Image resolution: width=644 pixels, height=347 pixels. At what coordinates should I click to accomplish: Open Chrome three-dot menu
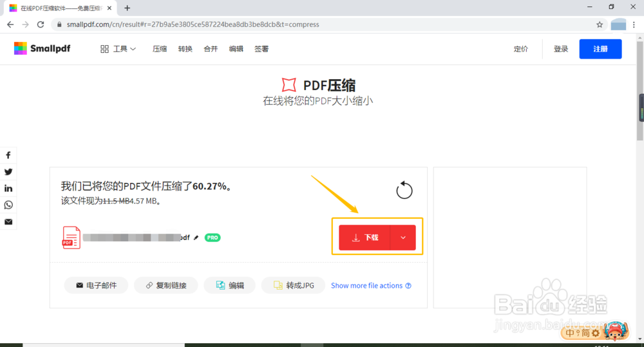pos(634,24)
